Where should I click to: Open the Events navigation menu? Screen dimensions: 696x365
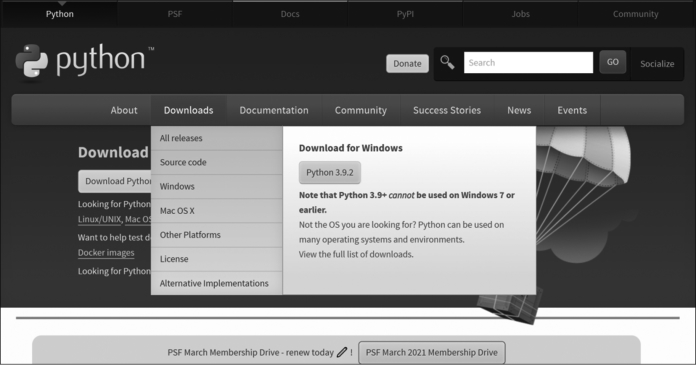pos(572,110)
